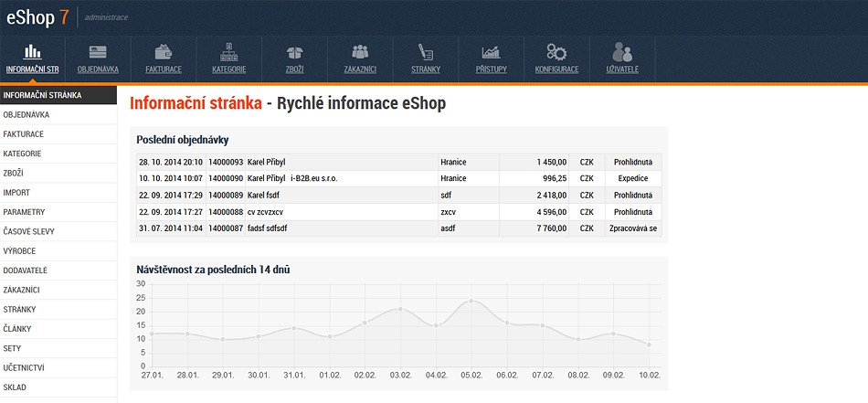This screenshot has height=403, width=868.
Task: Click date 28. 10. 2014 20:10
Action: click(171, 162)
